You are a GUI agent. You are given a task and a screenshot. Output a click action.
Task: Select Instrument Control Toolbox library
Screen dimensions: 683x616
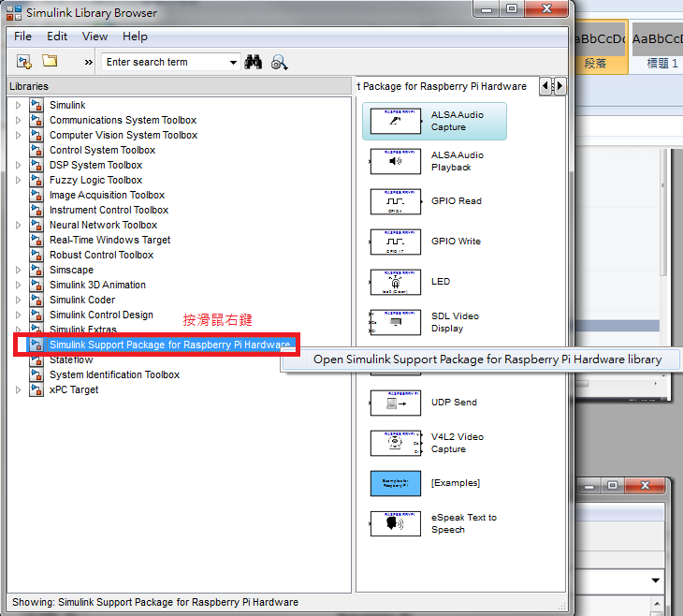pos(109,210)
